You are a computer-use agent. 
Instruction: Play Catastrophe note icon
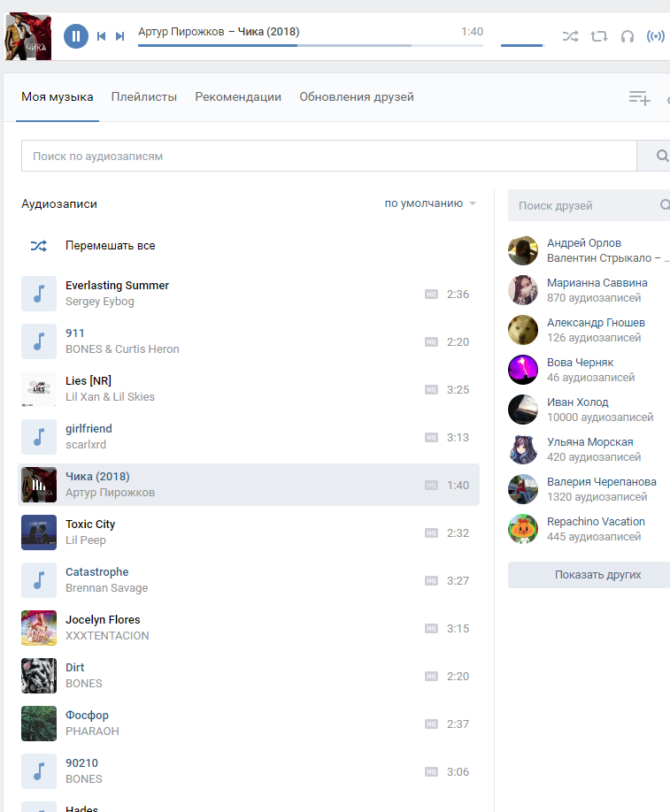39,580
